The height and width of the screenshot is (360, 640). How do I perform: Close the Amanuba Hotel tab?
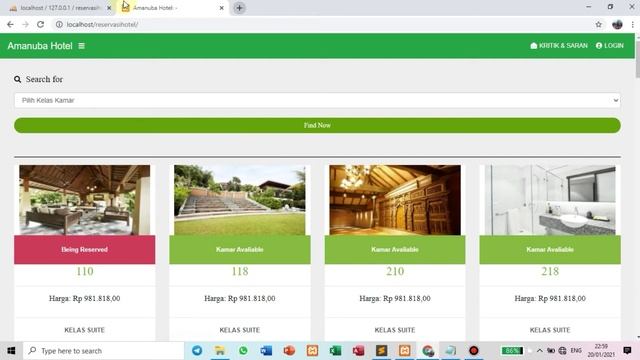pos(222,8)
